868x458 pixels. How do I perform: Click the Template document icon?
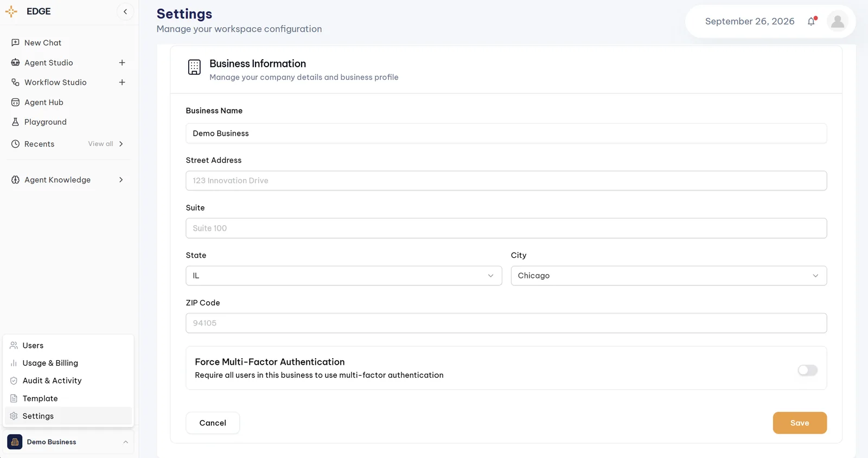click(x=14, y=398)
